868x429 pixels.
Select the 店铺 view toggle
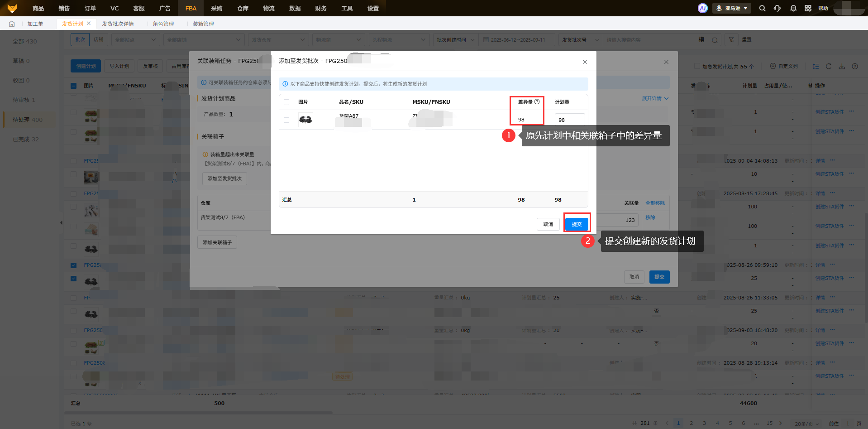point(99,40)
